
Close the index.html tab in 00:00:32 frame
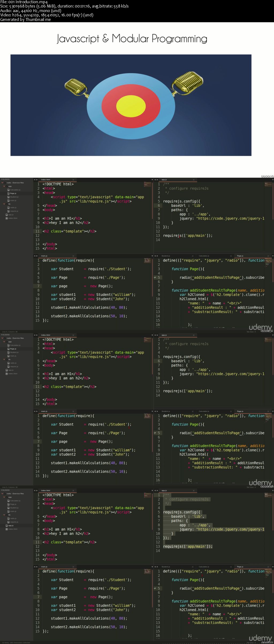pyautogui.click(x=73, y=180)
